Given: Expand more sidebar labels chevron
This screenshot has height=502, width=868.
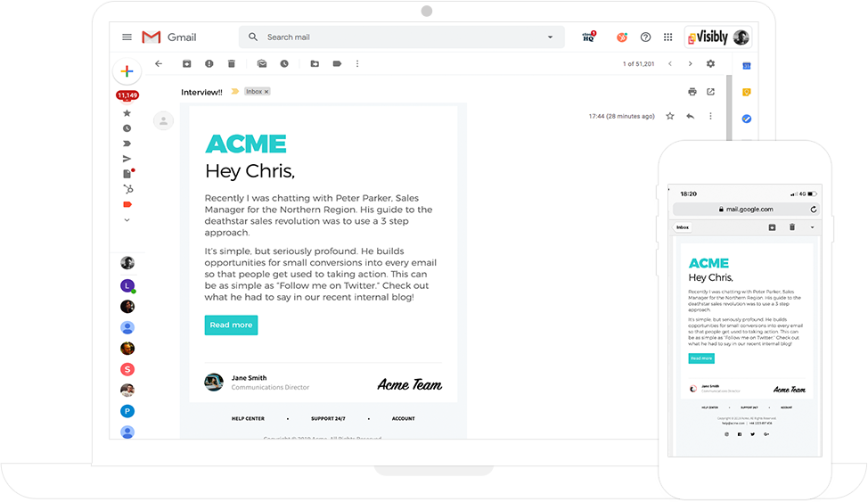Looking at the screenshot, I should (127, 220).
